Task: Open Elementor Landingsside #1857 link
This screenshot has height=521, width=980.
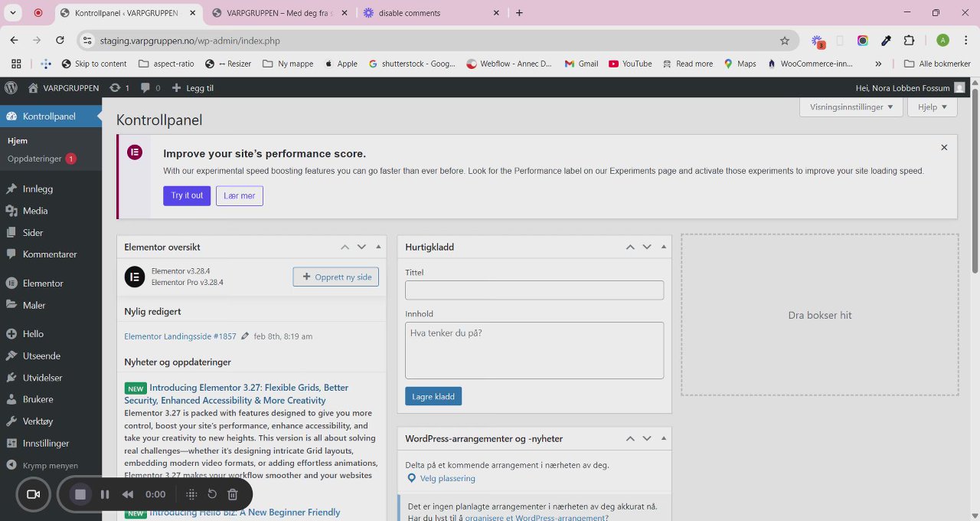Action: pyautogui.click(x=180, y=336)
